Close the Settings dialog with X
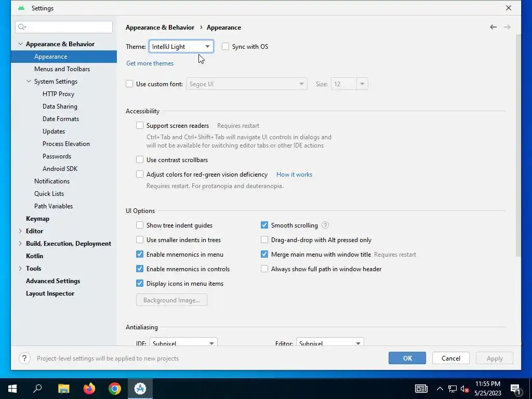 (x=508, y=8)
